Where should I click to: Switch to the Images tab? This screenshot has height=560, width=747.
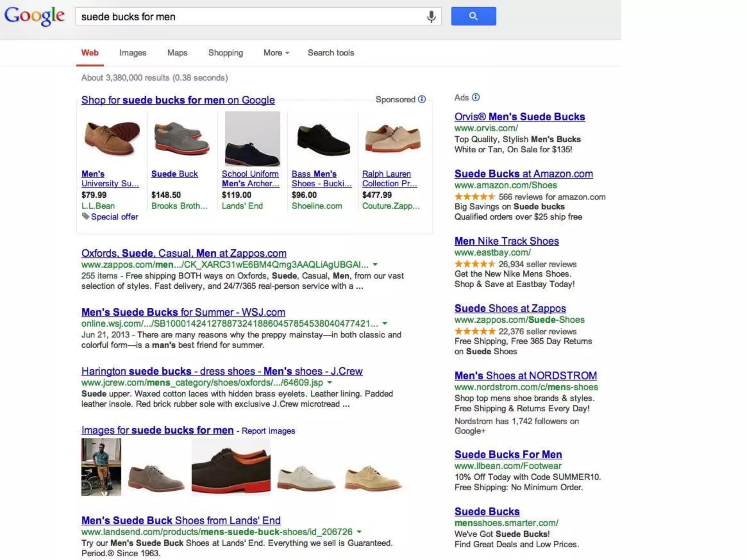[133, 53]
